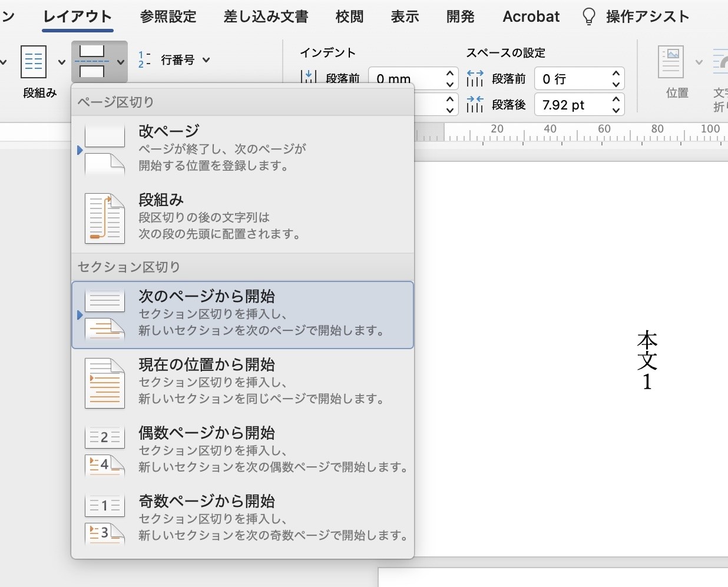Select 改ページ page break option

point(243,150)
